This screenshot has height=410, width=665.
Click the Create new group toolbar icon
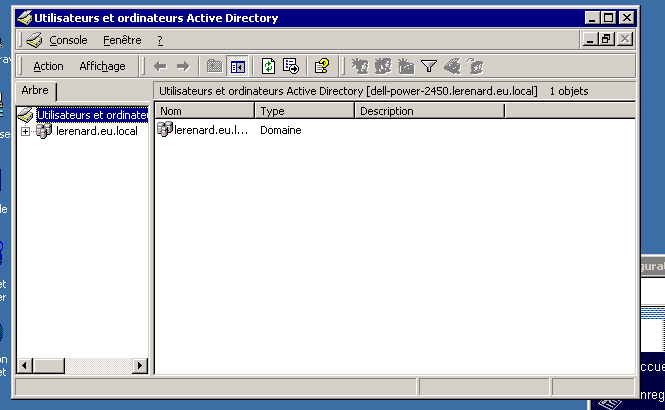click(x=383, y=66)
